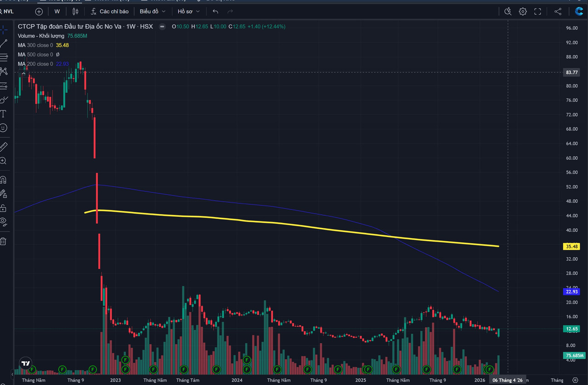The width and height of the screenshot is (588, 385).
Task: Click the compare or add symbol plus icon
Action: point(39,11)
